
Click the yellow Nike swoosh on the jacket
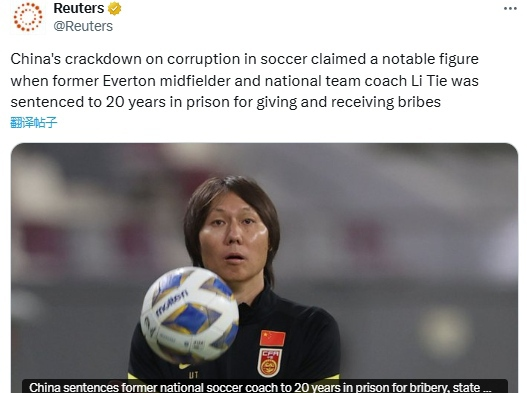pyautogui.click(x=184, y=366)
